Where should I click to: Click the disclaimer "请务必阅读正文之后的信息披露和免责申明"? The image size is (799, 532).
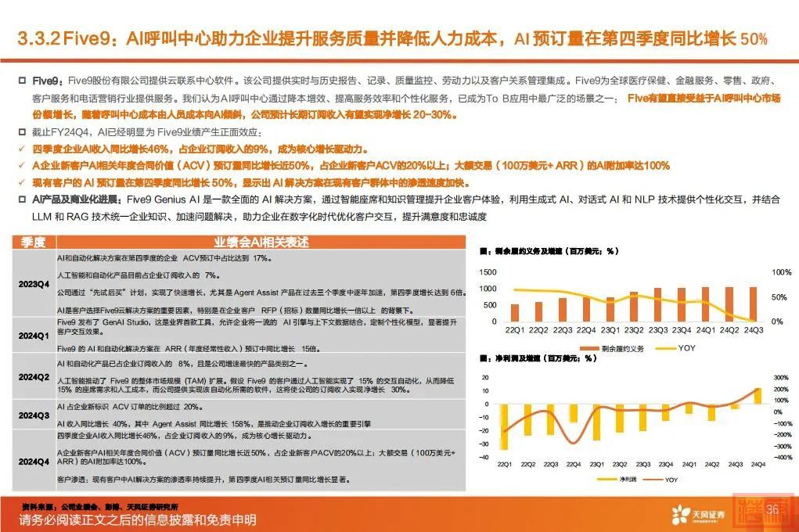pos(138,519)
